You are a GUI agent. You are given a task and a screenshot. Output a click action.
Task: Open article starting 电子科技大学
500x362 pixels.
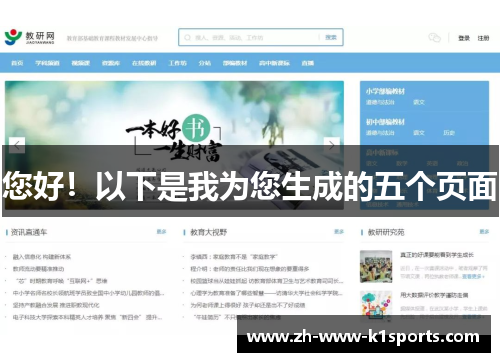click(x=87, y=317)
